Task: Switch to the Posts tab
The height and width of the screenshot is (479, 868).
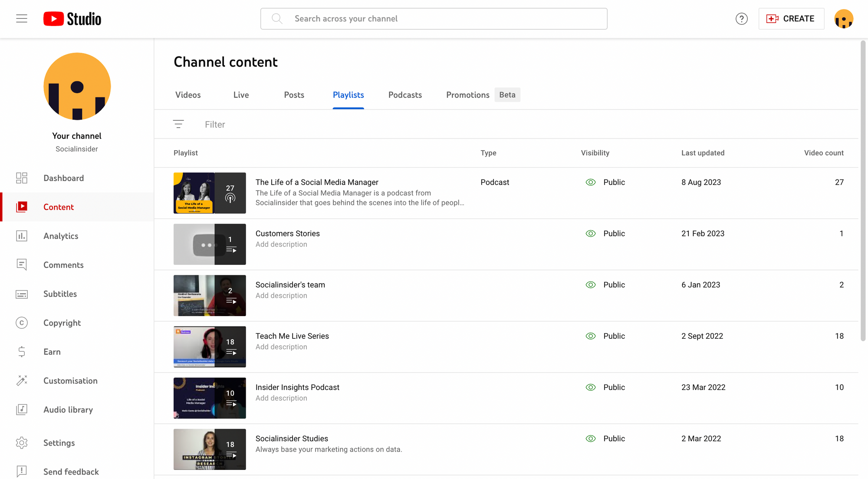Action: pyautogui.click(x=294, y=95)
